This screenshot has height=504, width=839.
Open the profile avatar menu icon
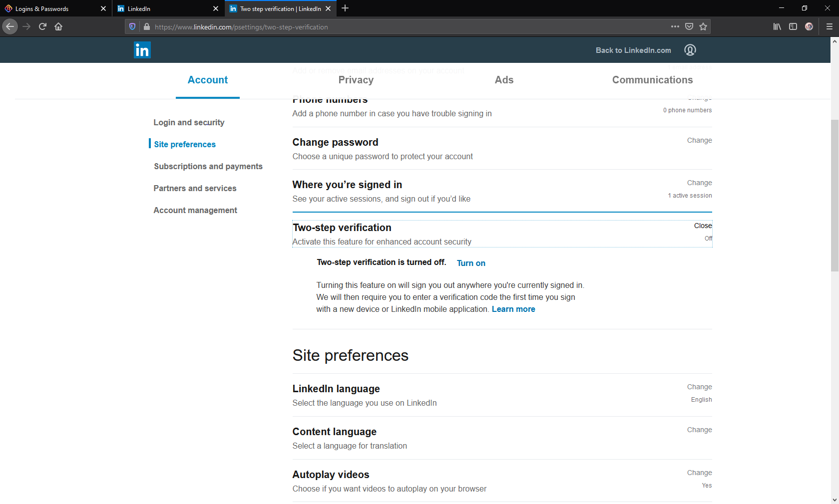(x=690, y=50)
